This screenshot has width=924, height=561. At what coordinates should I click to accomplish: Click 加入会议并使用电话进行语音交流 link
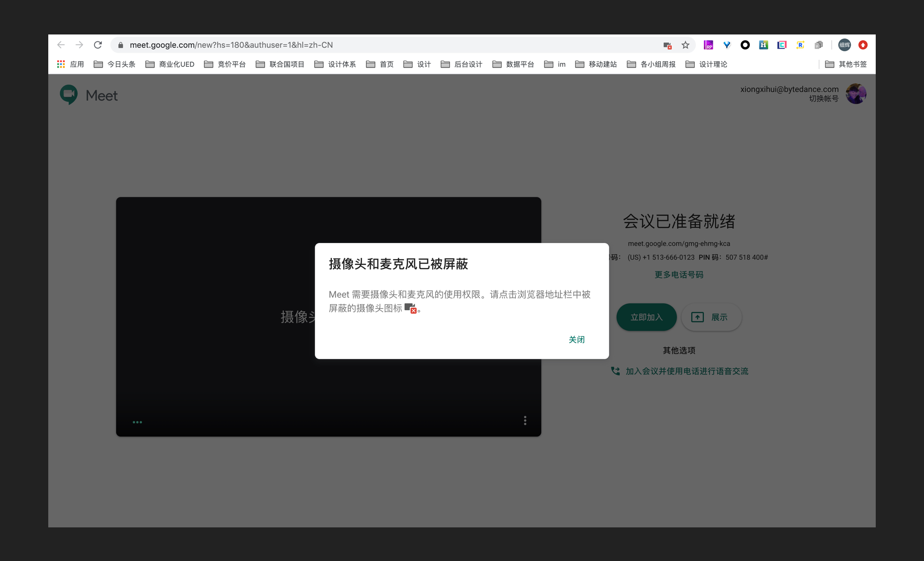[x=687, y=371]
